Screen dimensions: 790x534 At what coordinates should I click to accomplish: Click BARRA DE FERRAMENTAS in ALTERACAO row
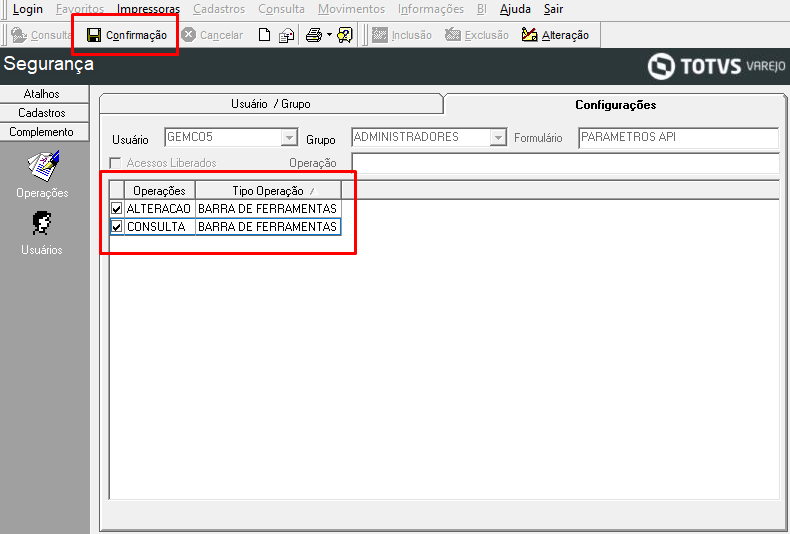point(268,208)
